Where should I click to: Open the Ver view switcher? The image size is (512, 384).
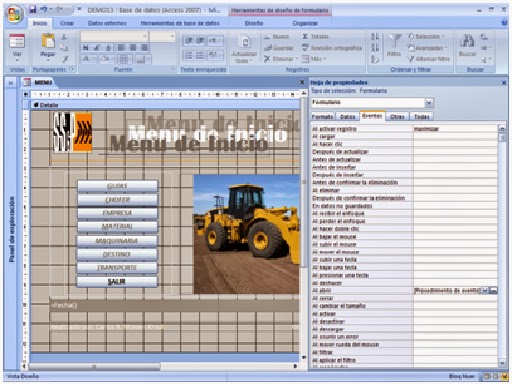coord(17,48)
